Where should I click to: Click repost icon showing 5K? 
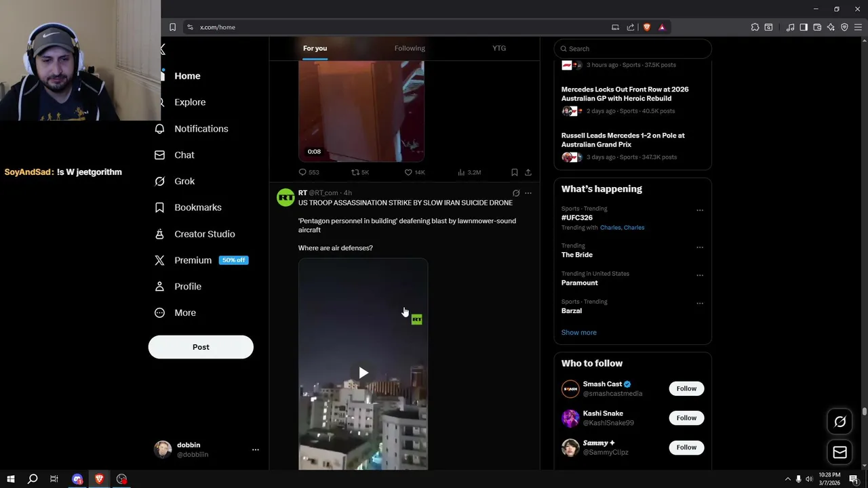(355, 172)
